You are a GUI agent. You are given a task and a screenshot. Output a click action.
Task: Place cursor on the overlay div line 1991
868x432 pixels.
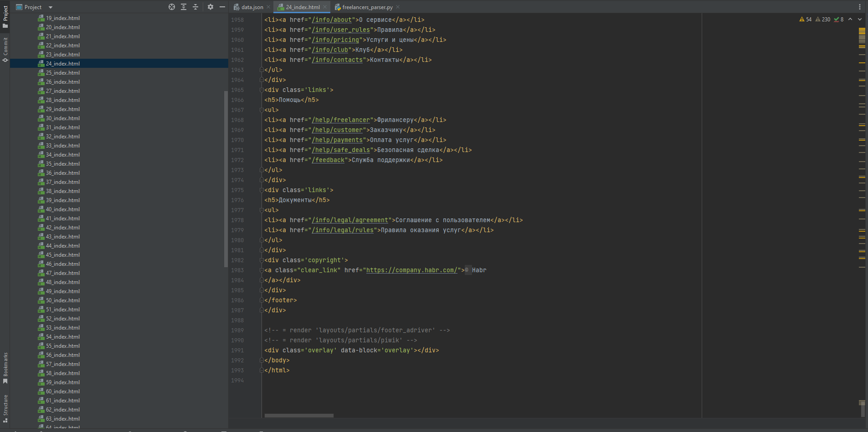pyautogui.click(x=351, y=350)
